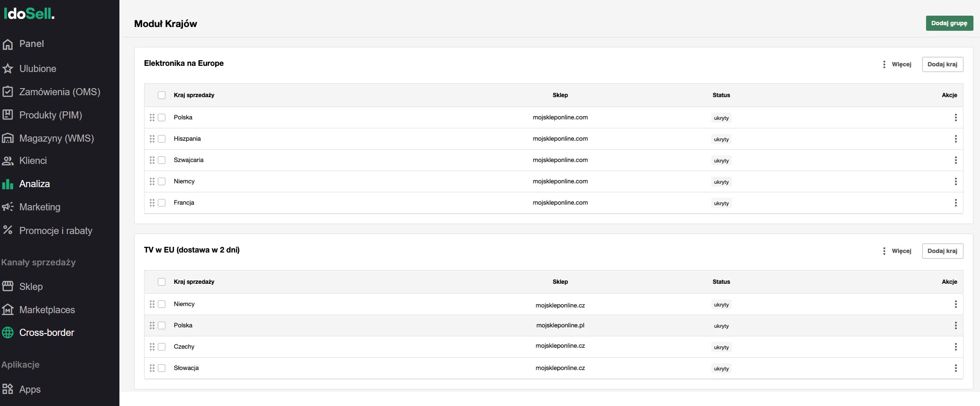Click the Apps grid icon
Image resolution: width=980 pixels, height=406 pixels.
click(x=8, y=389)
